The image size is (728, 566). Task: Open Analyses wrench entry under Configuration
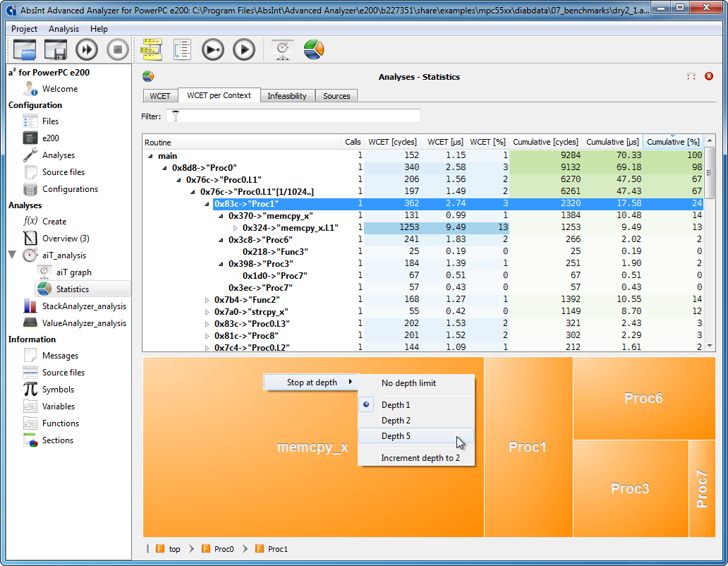(x=58, y=155)
